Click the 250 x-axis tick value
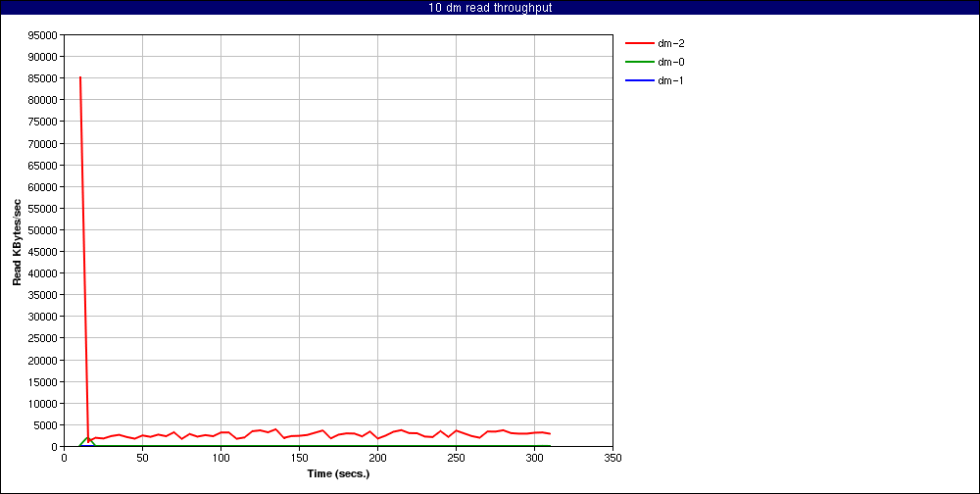The image size is (980, 494). 457,458
